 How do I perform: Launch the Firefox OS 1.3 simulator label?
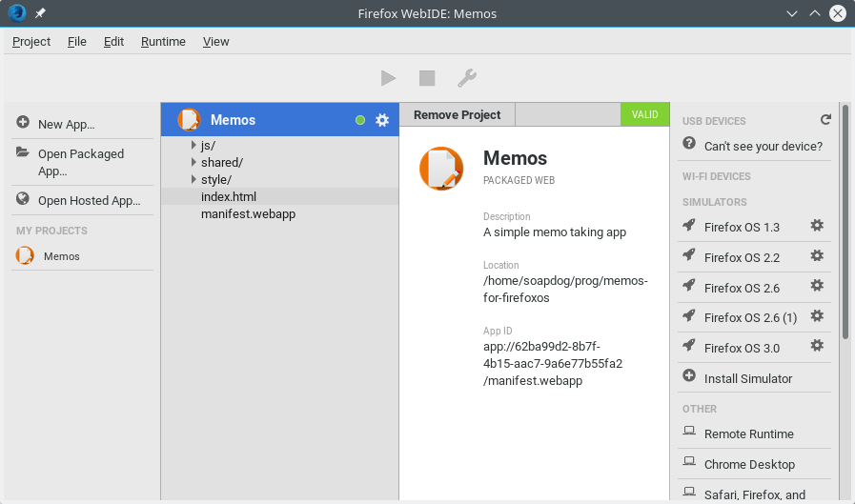click(742, 227)
